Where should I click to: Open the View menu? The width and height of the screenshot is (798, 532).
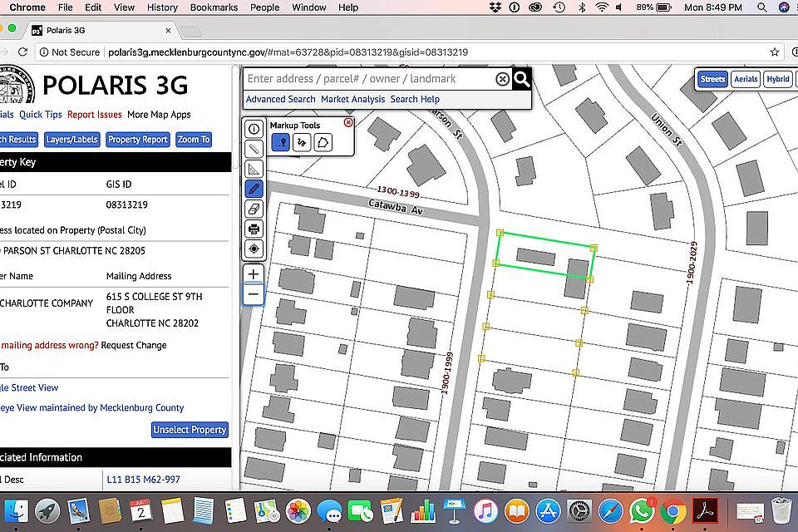tap(124, 7)
